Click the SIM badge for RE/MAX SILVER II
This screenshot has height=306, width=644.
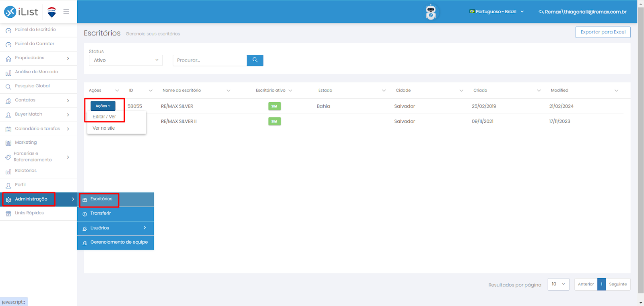[275, 121]
